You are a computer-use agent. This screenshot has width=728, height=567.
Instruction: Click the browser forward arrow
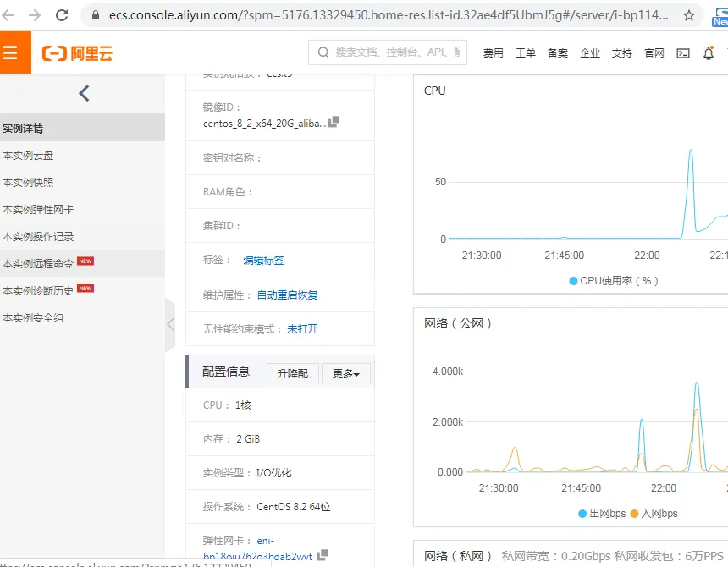coord(35,15)
